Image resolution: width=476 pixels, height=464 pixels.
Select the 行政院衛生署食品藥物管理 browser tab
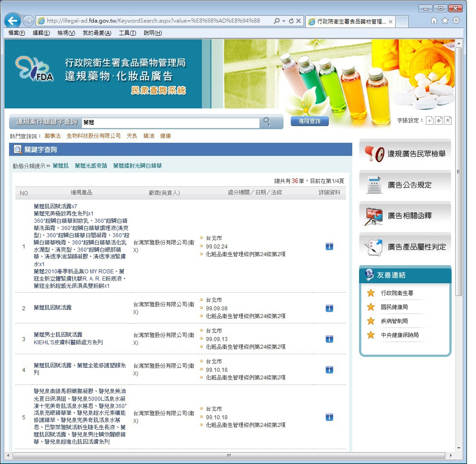tap(350, 22)
